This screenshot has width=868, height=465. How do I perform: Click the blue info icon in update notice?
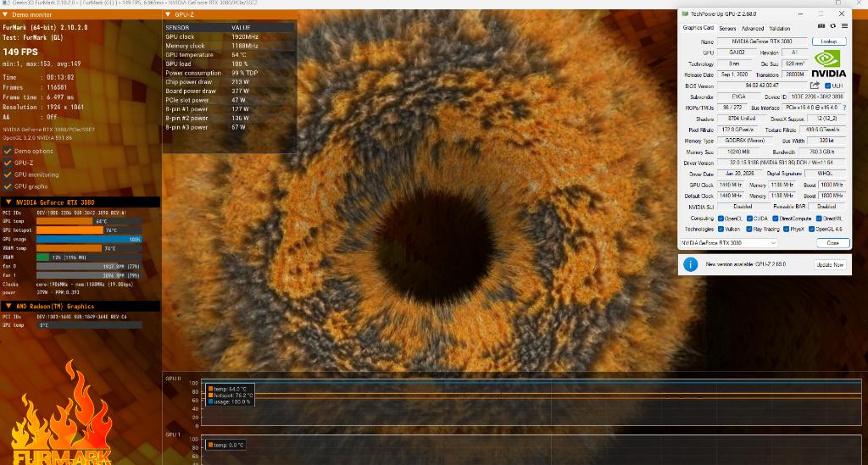tap(690, 264)
